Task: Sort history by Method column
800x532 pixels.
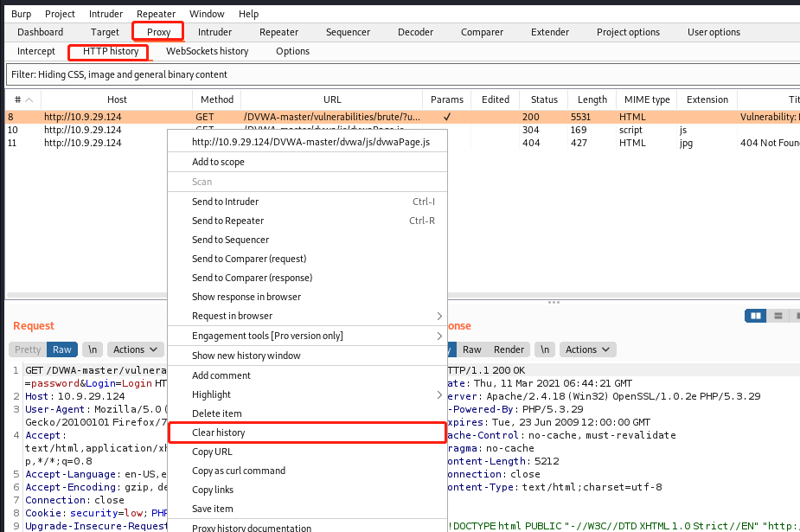Action: 217,99
